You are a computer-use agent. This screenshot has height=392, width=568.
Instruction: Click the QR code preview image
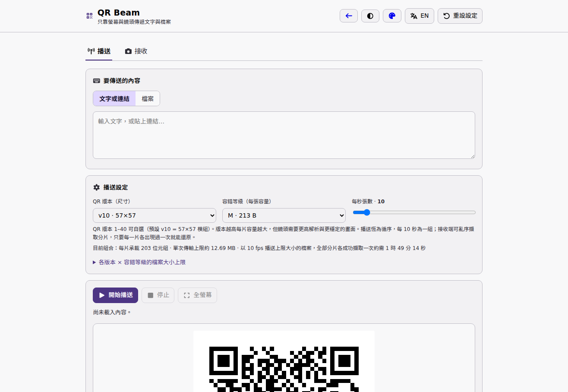[x=284, y=361]
